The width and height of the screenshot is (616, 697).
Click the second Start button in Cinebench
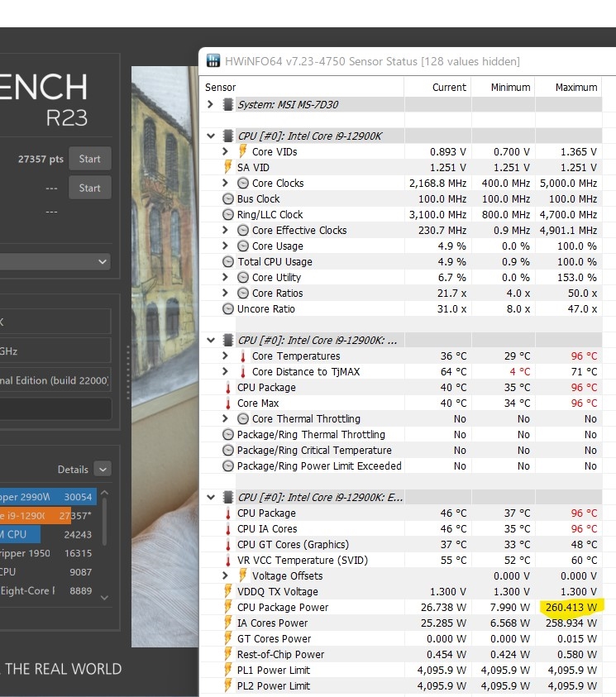(90, 188)
